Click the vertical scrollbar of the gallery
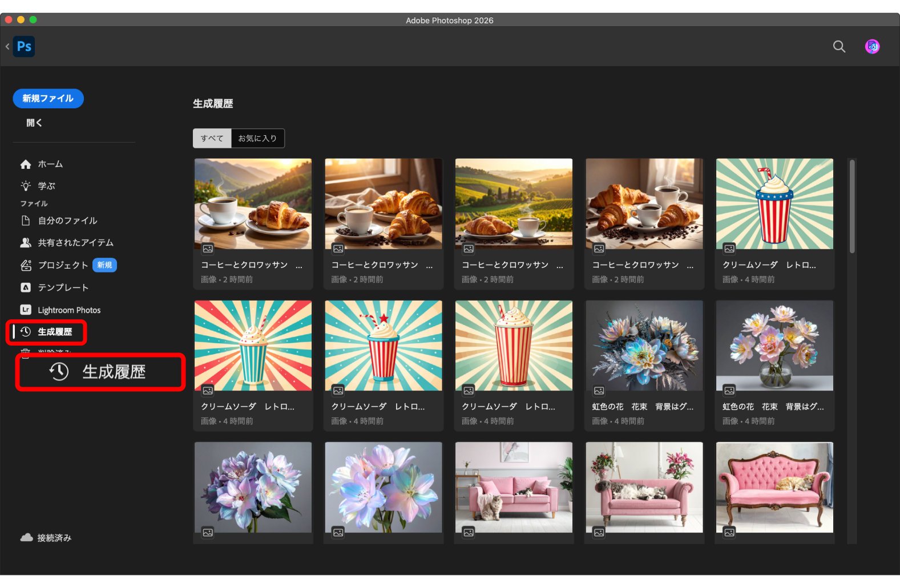 coord(851,206)
